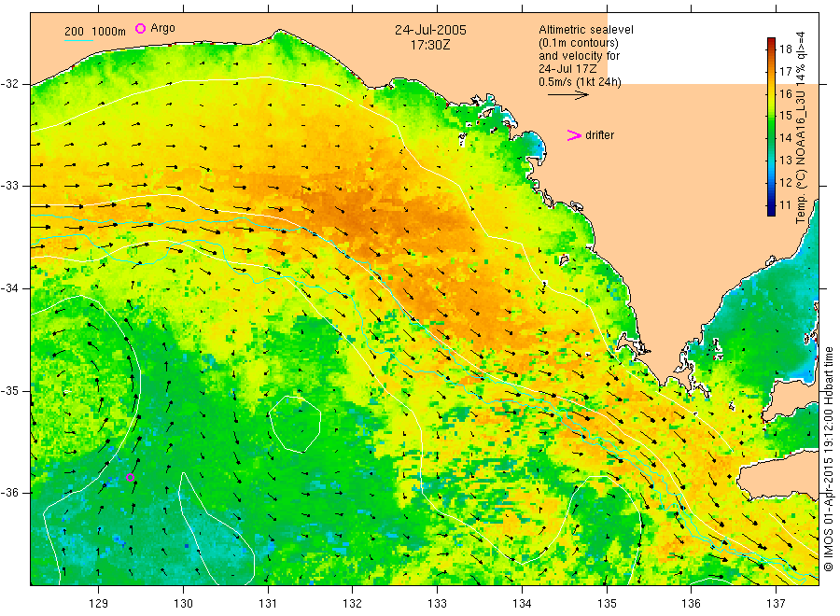Image resolution: width=840 pixels, height=616 pixels.
Task: Click the cyan 200m contour legend line
Action: 78,40
